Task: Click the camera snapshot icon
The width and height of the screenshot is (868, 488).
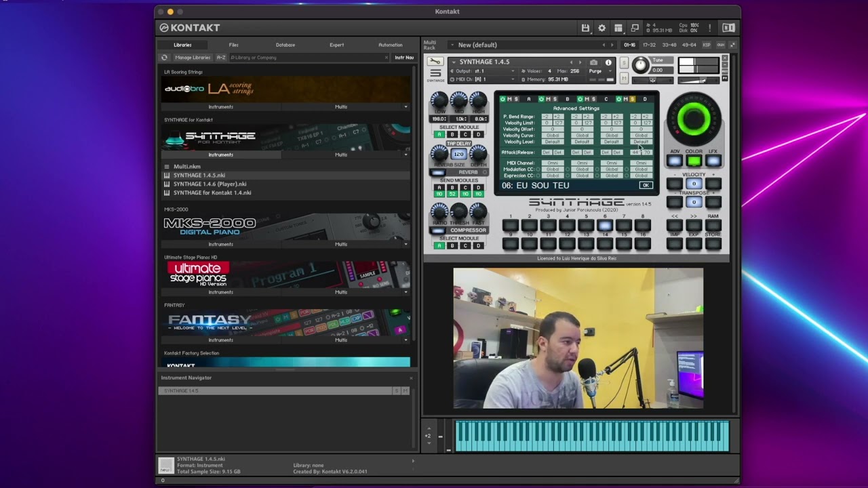Action: (x=594, y=62)
